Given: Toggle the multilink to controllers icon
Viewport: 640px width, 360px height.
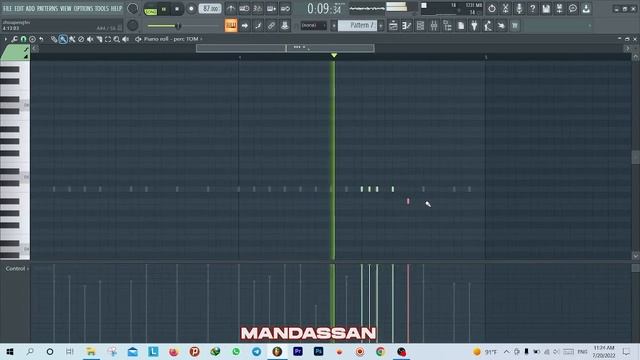Looking at the screenshot, I should tap(285, 26).
